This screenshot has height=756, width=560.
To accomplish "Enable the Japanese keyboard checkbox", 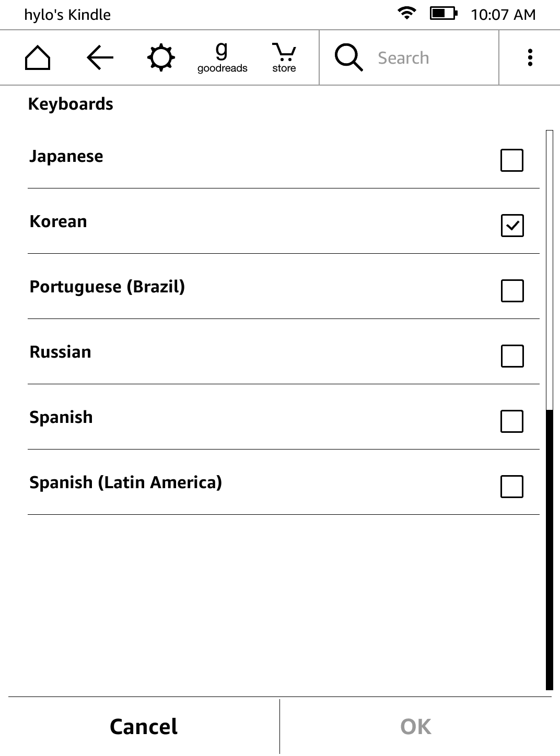I will (512, 160).
